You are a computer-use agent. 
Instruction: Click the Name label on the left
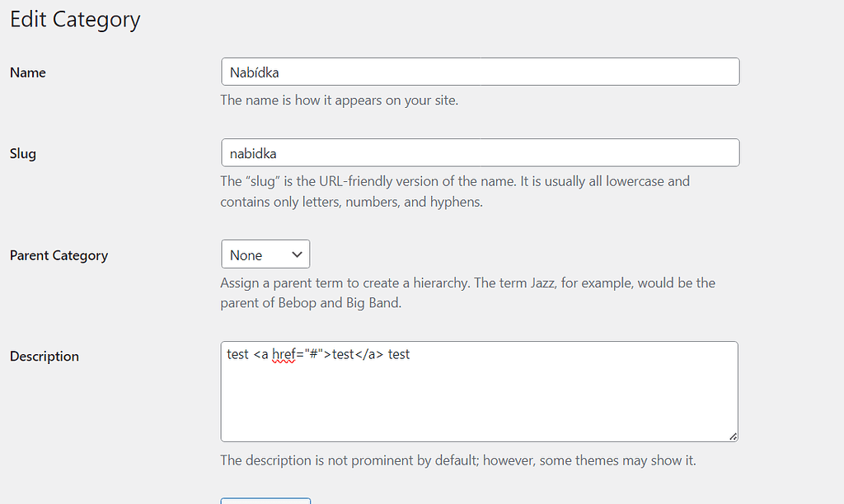(x=27, y=72)
